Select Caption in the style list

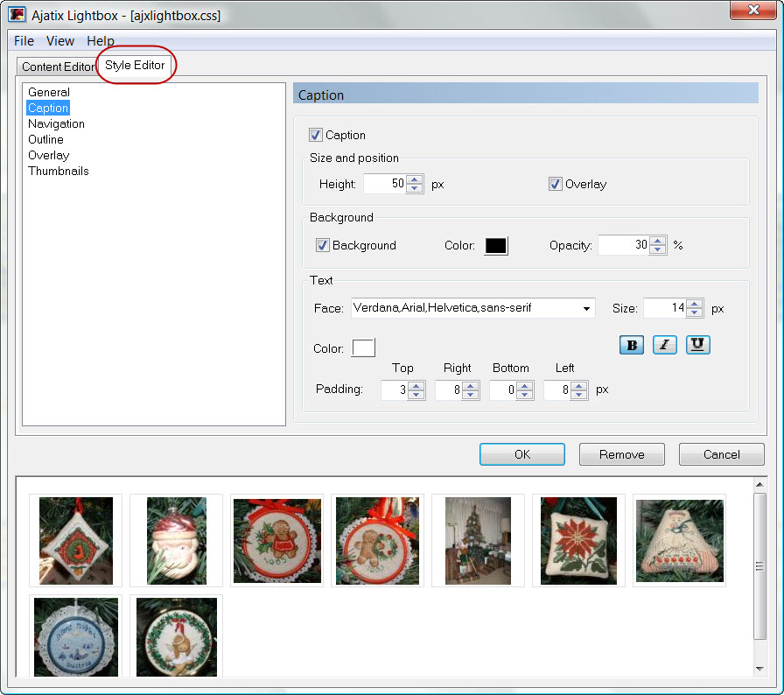[48, 108]
